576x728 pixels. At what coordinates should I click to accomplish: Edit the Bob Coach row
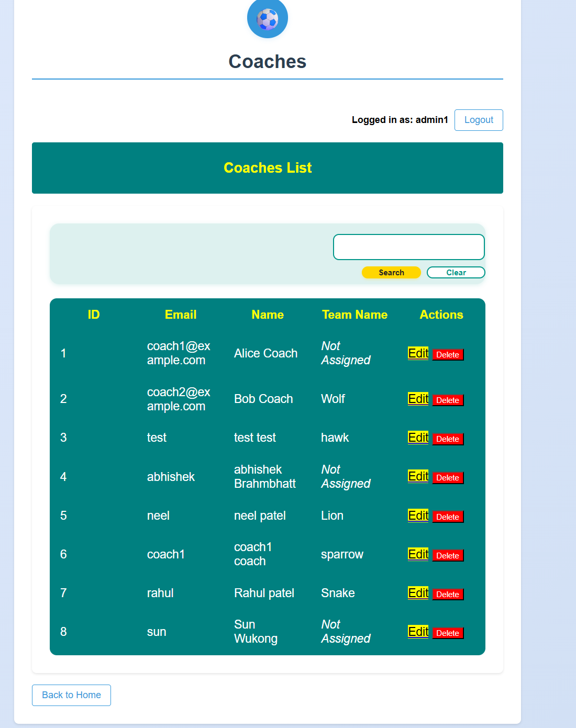click(418, 399)
